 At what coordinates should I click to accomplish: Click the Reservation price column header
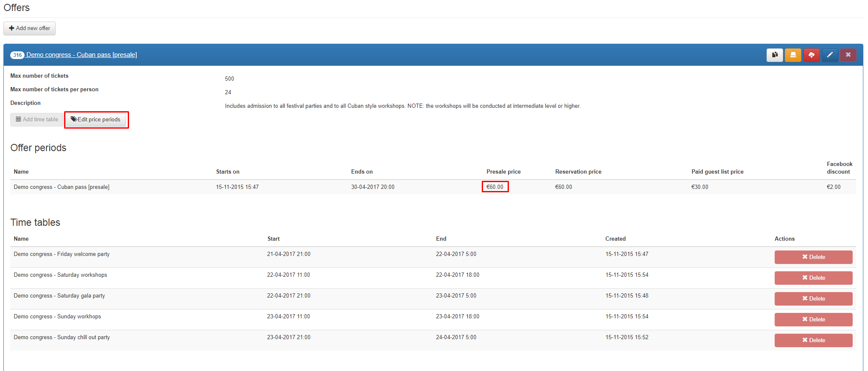[578, 171]
